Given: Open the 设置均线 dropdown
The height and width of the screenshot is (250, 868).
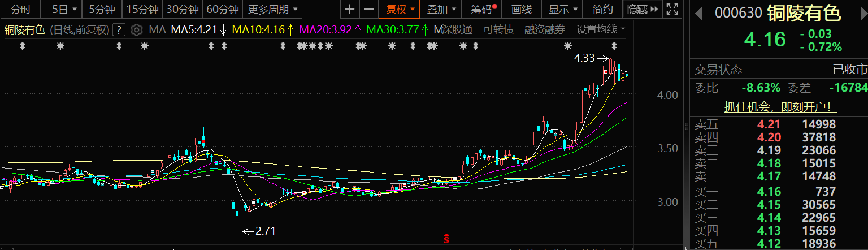Looking at the screenshot, I should click(x=601, y=29).
